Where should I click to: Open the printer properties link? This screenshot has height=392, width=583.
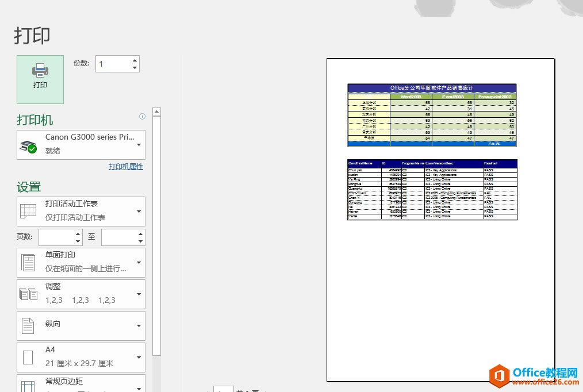(126, 167)
